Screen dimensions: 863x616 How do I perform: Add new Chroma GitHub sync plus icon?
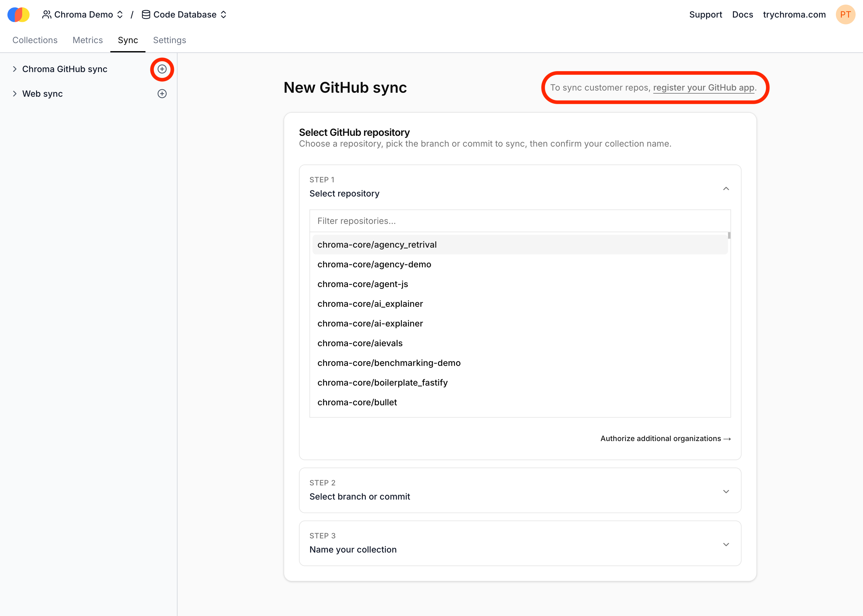coord(162,69)
